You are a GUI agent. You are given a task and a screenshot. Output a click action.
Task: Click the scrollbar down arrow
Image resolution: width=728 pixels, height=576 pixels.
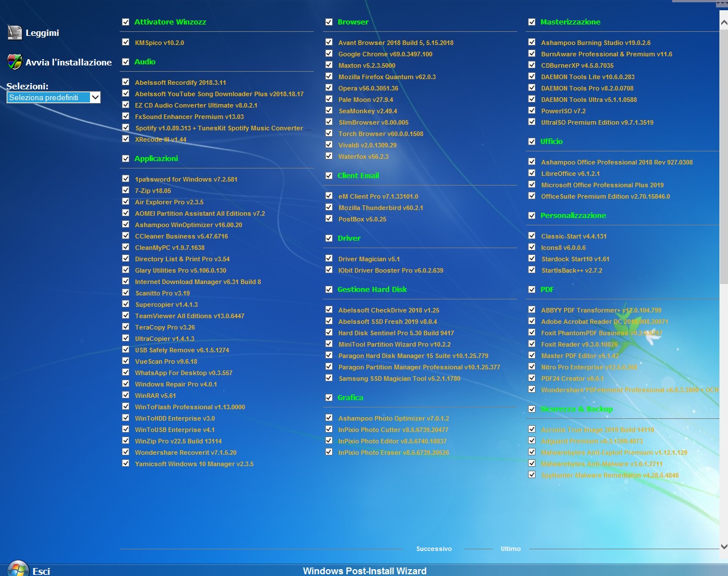[724, 546]
